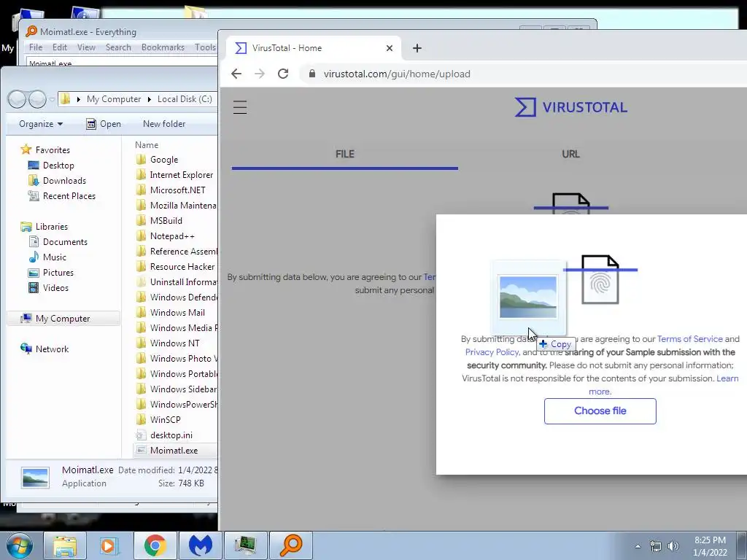
Task: Open the Privacy Policy link
Action: (492, 352)
